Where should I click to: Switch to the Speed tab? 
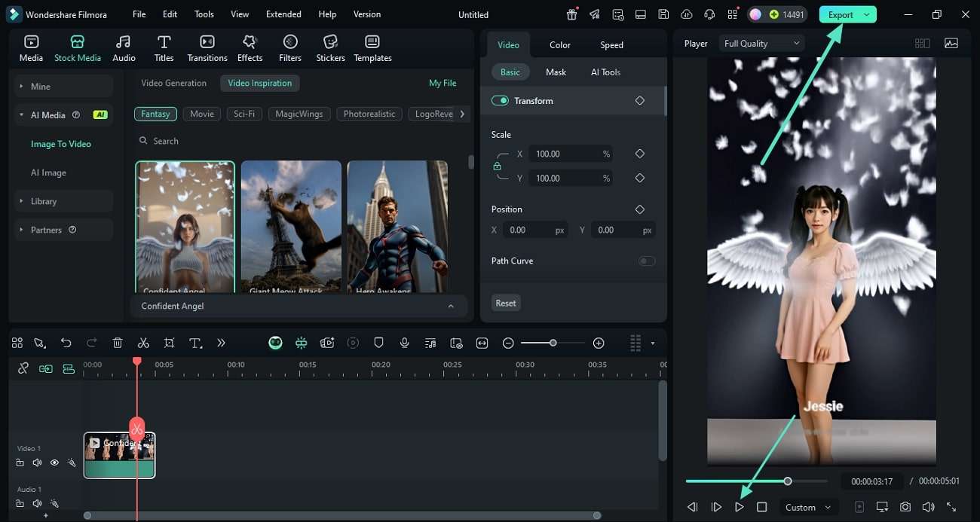[x=611, y=44]
